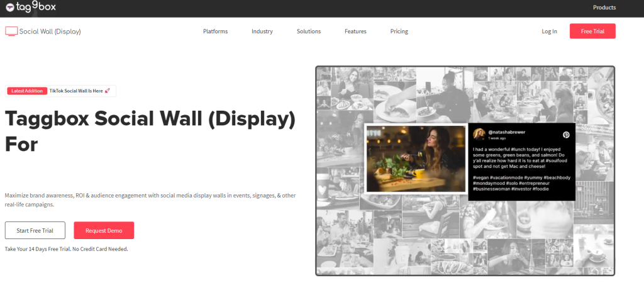
Task: Click the '1 week ago' timestamp
Action: point(497,138)
